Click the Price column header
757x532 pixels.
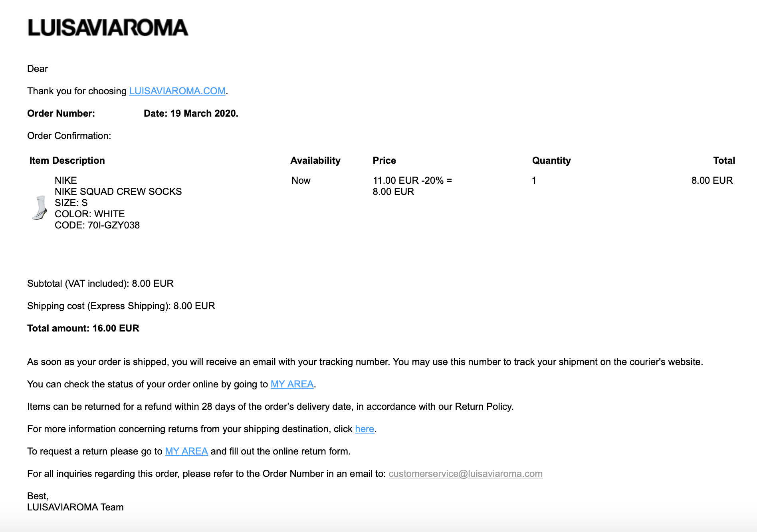384,161
